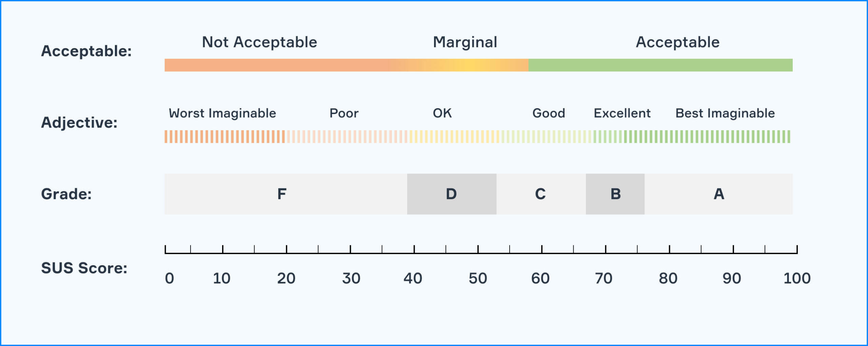
Task: Click the Best Imaginable label
Action: pos(725,113)
